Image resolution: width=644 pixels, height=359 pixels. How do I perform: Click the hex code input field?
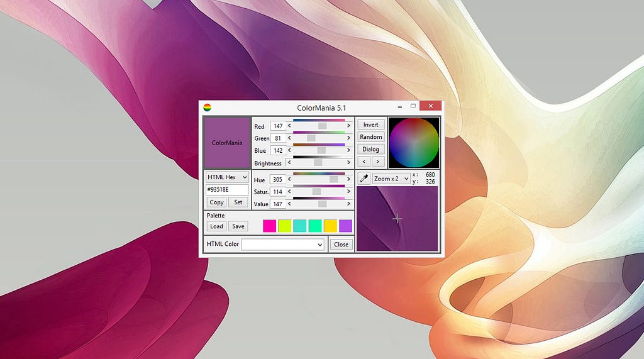[227, 190]
